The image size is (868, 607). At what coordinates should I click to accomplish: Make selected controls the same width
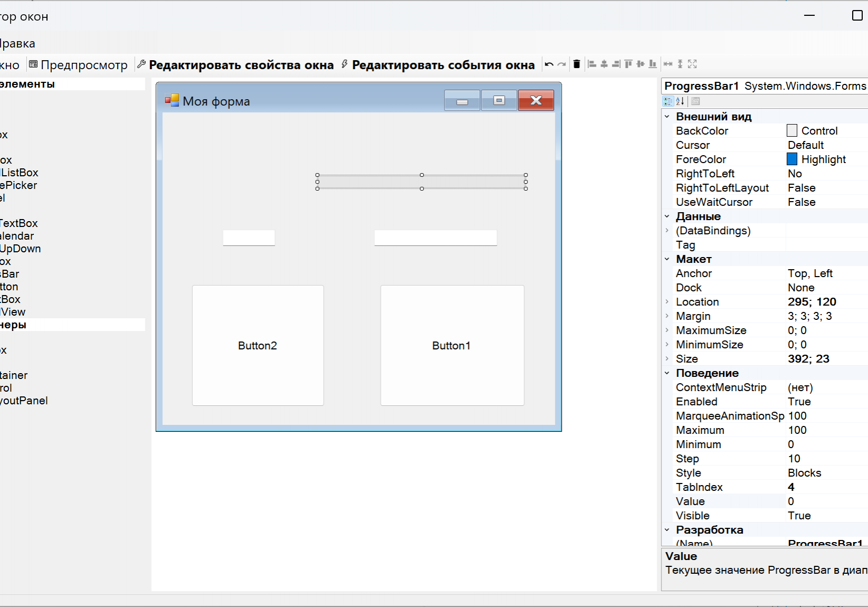[x=668, y=64]
